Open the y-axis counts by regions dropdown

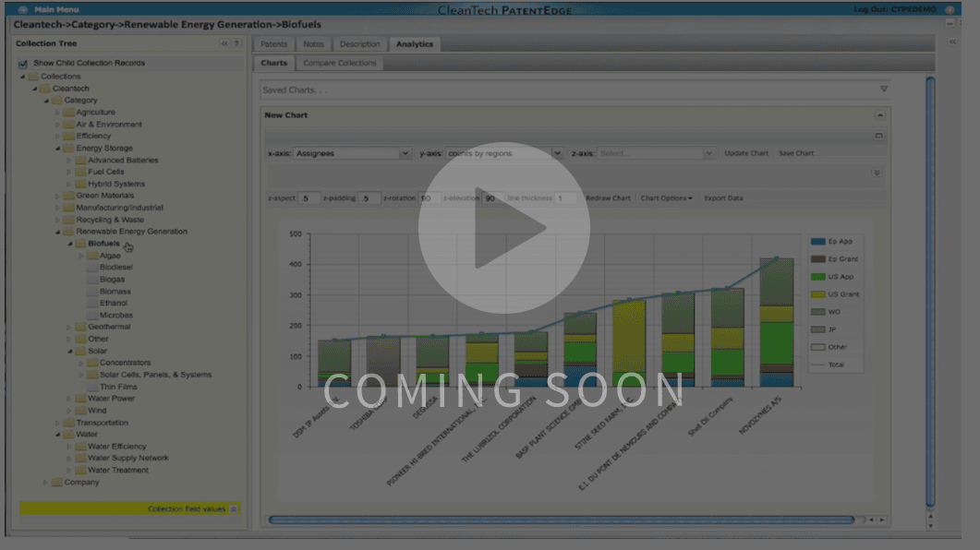tap(557, 153)
